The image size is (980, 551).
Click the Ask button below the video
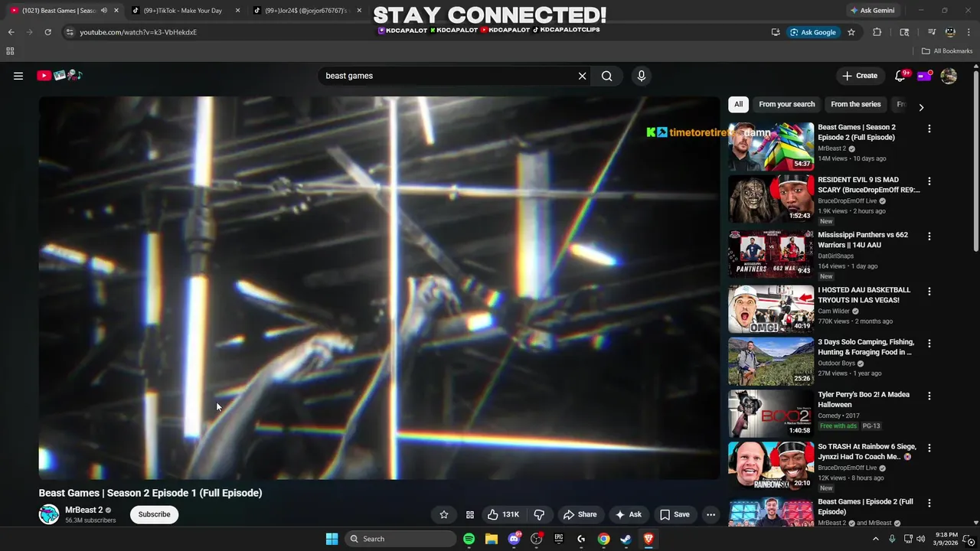pos(628,514)
